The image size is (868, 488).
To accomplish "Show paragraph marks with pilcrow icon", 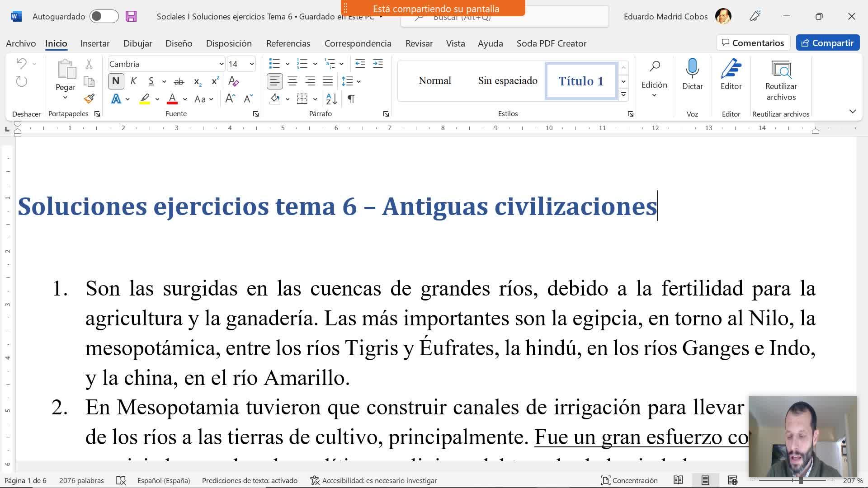I will 351,99.
